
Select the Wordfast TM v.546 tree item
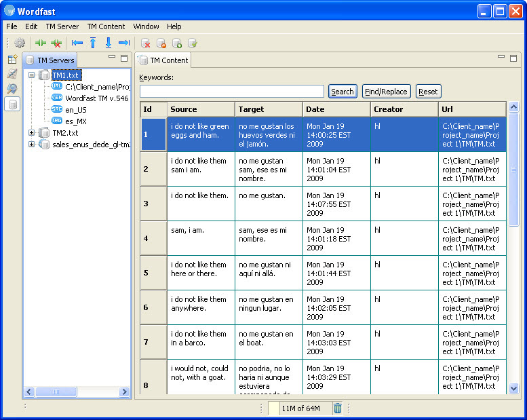point(97,98)
